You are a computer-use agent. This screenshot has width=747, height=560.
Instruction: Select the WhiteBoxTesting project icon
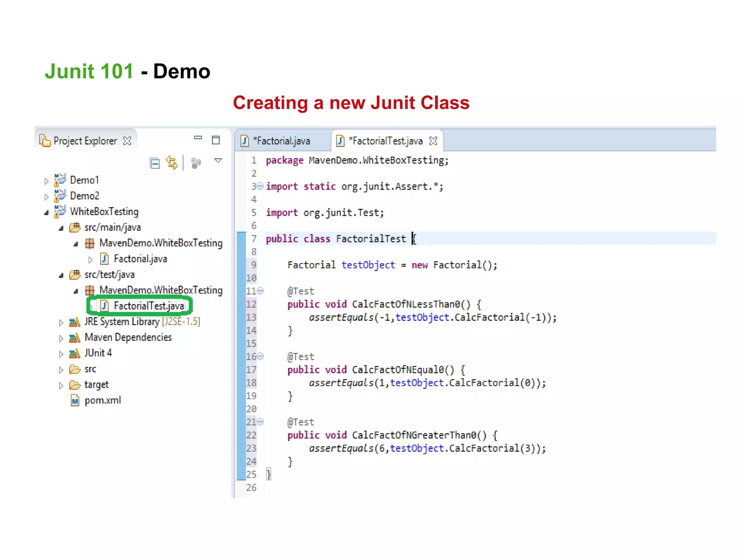[60, 211]
